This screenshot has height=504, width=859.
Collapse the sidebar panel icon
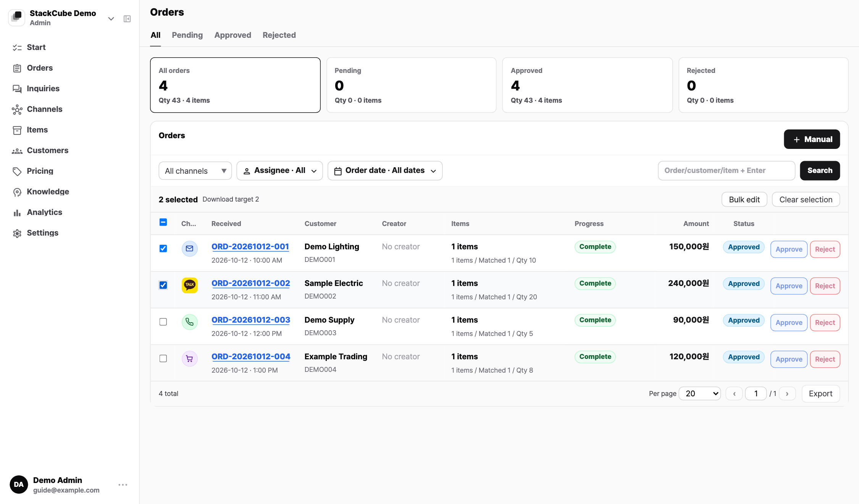coord(127,19)
